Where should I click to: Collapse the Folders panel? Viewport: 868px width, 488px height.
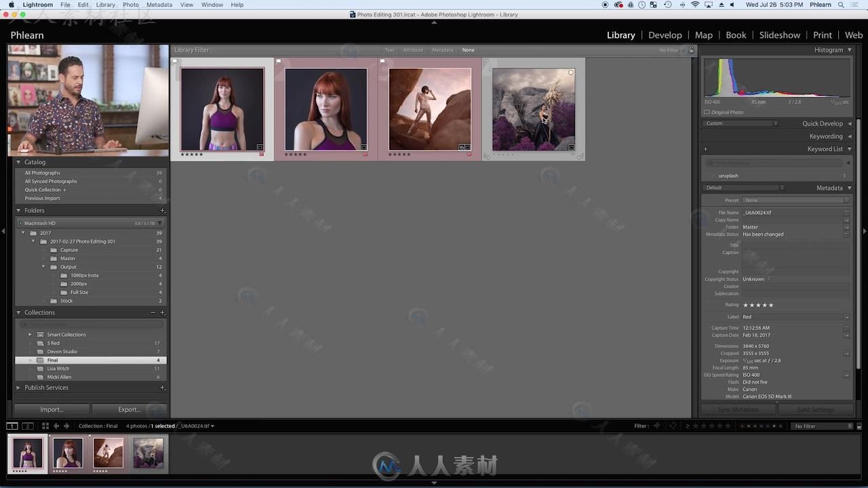coord(18,211)
